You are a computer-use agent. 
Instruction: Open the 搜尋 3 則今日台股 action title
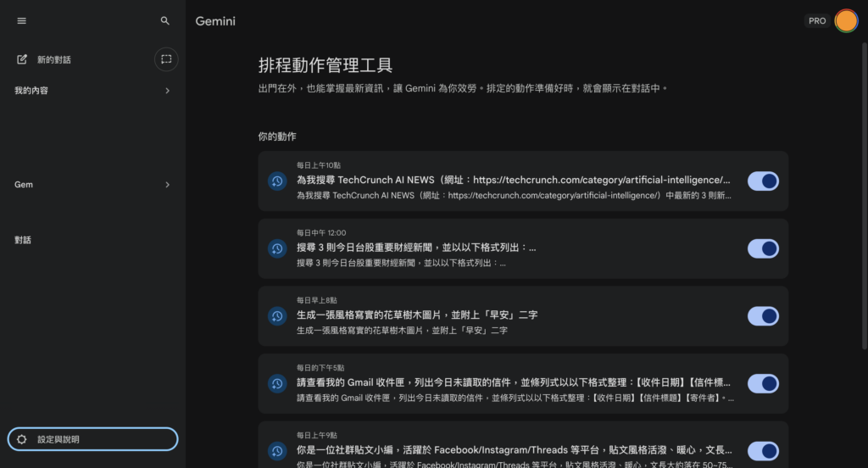pyautogui.click(x=416, y=248)
